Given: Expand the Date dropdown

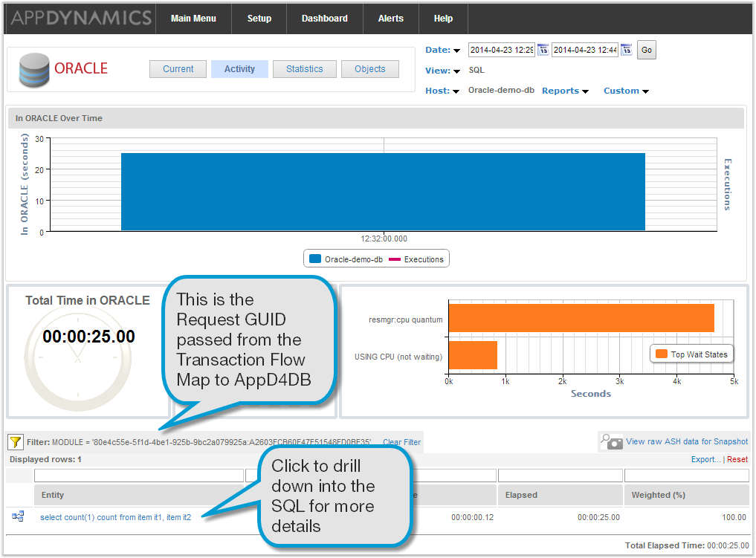Looking at the screenshot, I should [x=442, y=50].
